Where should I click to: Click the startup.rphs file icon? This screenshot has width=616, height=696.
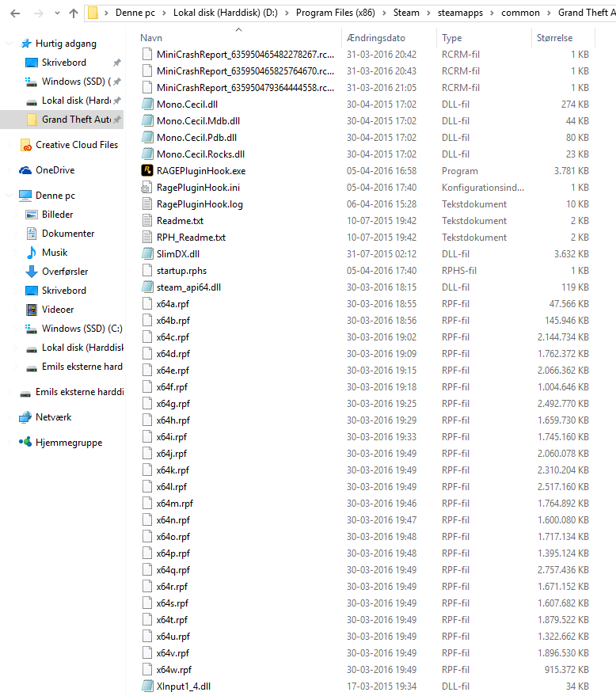click(147, 270)
